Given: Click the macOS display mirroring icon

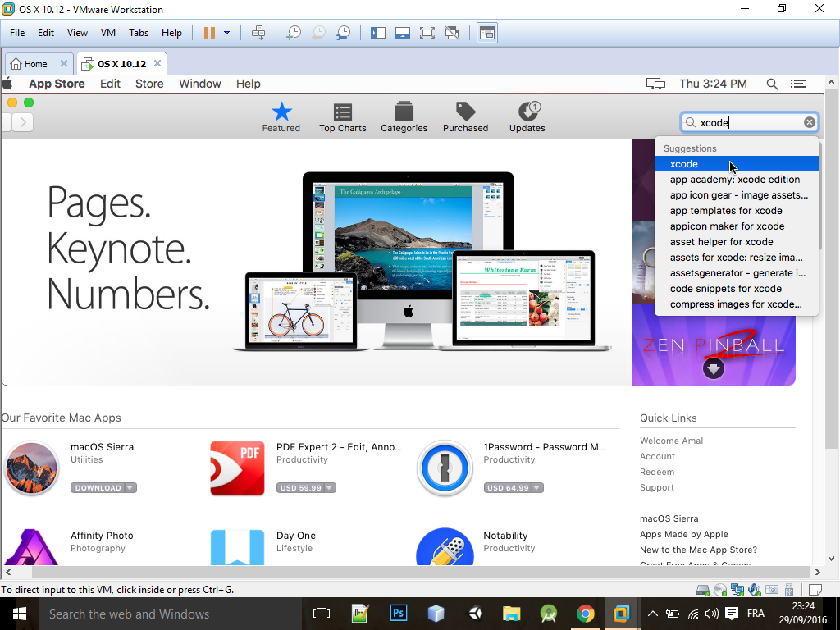Looking at the screenshot, I should [655, 84].
